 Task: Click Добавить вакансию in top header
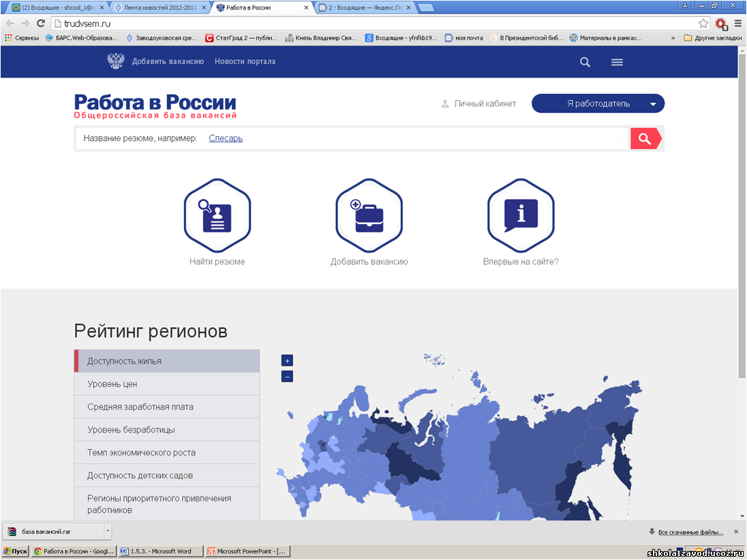[x=168, y=61]
